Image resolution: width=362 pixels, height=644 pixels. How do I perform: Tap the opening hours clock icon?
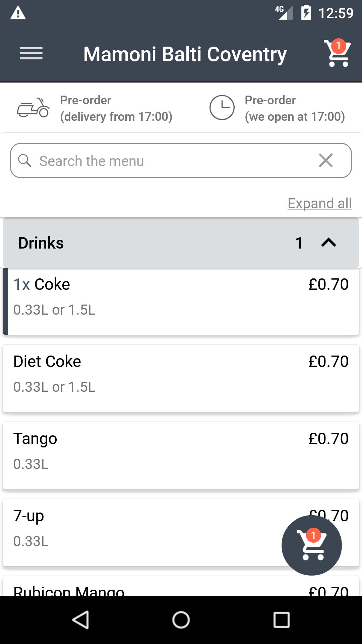[222, 108]
